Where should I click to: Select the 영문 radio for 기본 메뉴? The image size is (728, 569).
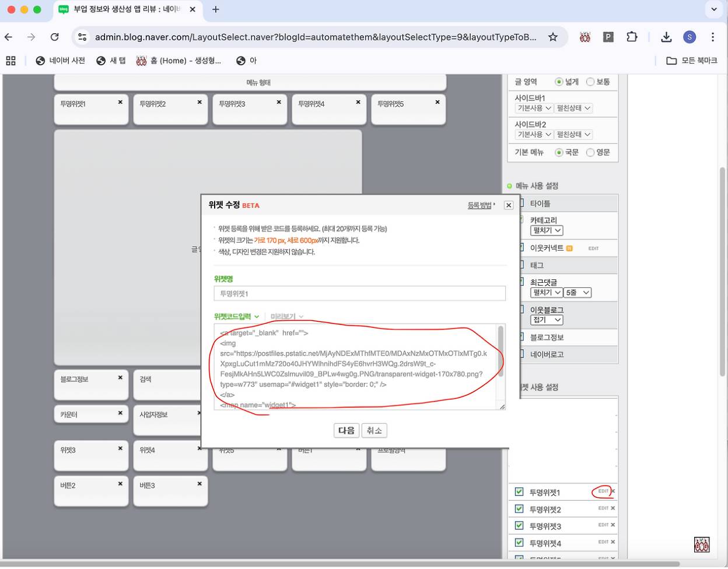(x=590, y=153)
